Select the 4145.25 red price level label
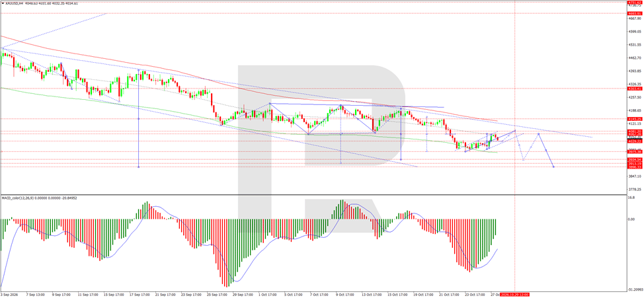 point(635,119)
